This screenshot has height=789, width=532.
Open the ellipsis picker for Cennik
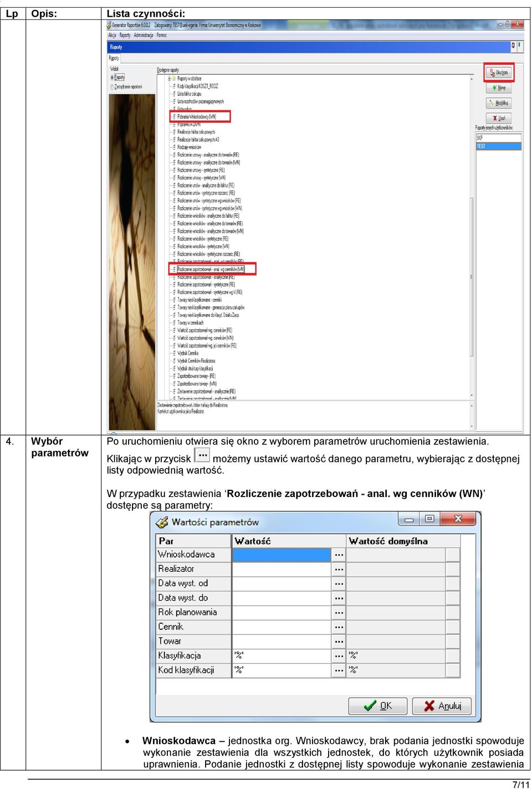pyautogui.click(x=339, y=627)
